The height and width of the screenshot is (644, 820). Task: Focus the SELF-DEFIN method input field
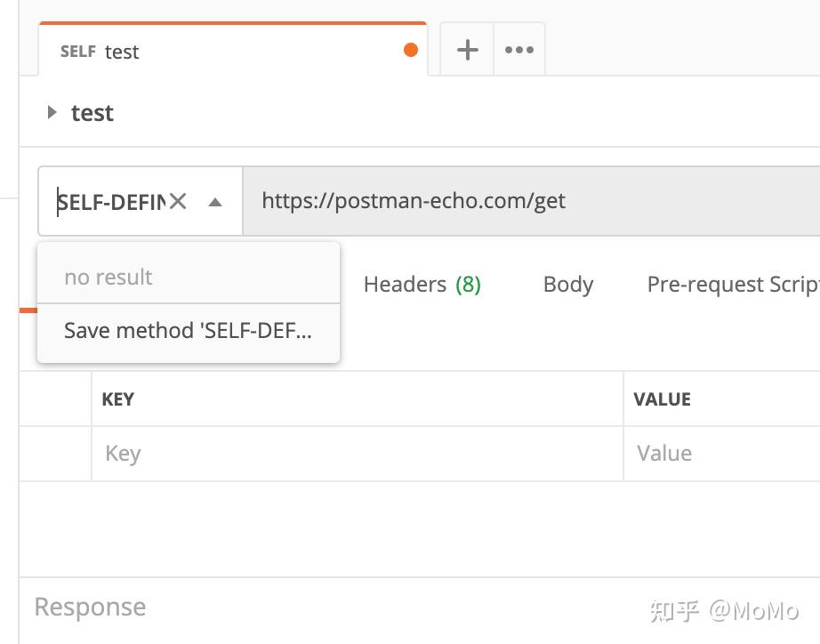click(x=111, y=202)
